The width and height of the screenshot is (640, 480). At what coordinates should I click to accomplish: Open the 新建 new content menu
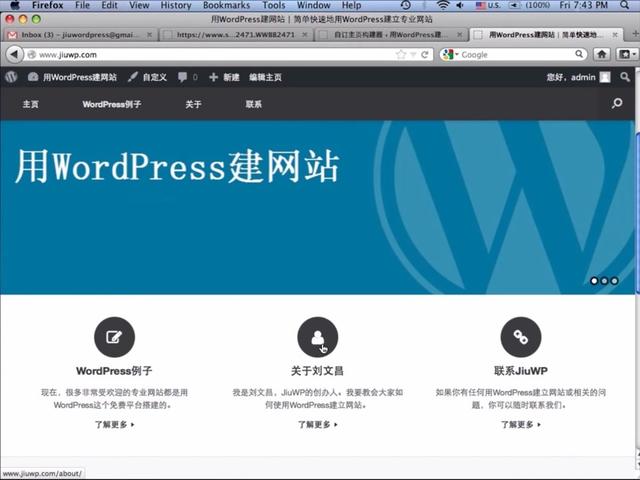pyautogui.click(x=224, y=77)
